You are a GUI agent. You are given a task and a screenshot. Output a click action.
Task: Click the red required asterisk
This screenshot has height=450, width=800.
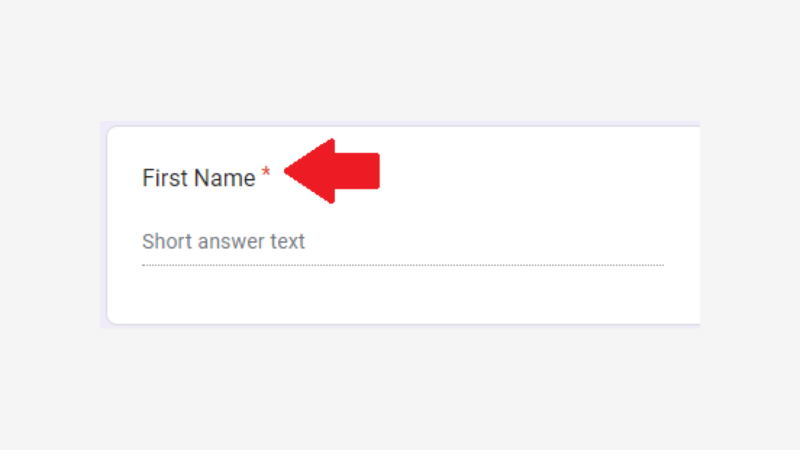pos(266,175)
